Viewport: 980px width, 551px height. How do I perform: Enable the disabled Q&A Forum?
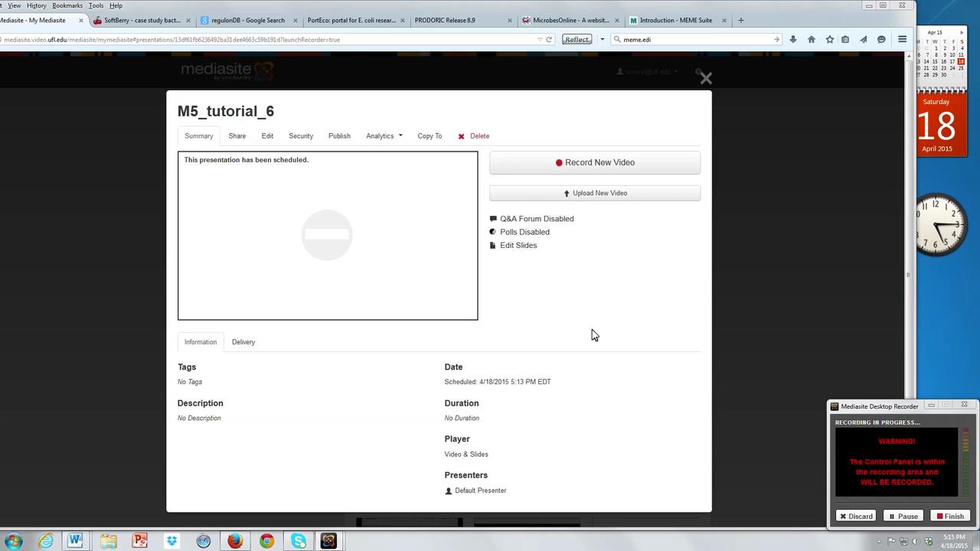pyautogui.click(x=536, y=219)
